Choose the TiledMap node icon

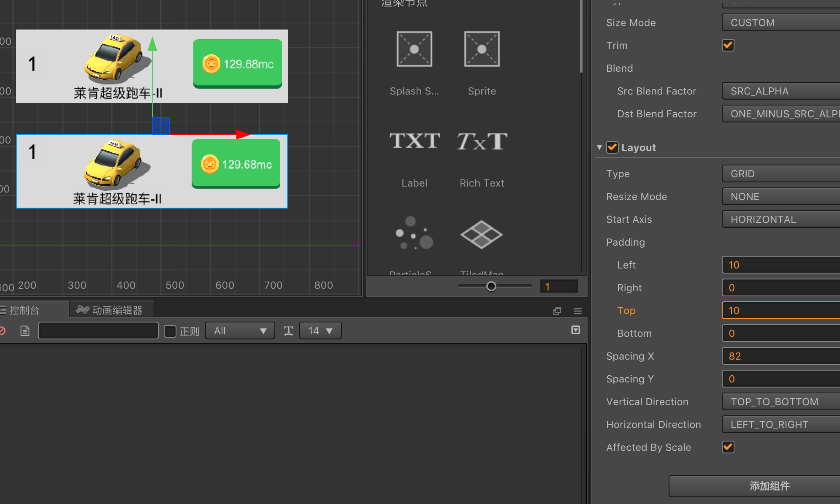click(482, 234)
